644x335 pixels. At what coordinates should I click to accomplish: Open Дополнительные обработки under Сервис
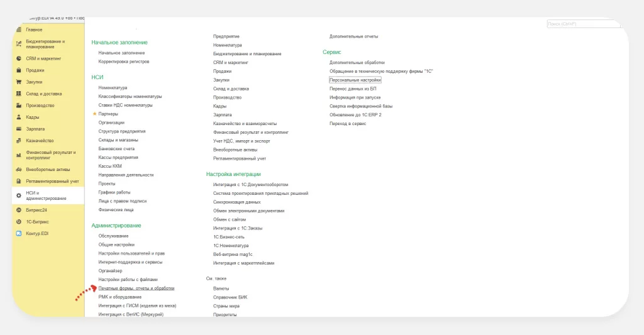(x=357, y=62)
